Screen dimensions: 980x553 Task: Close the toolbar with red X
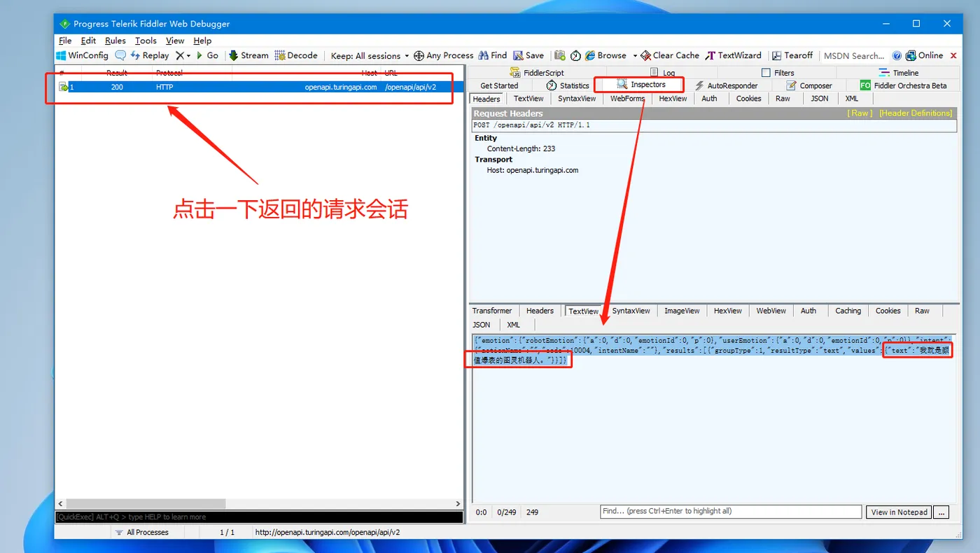[953, 55]
